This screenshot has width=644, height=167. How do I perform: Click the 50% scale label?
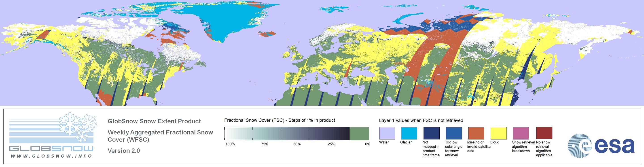click(x=297, y=144)
